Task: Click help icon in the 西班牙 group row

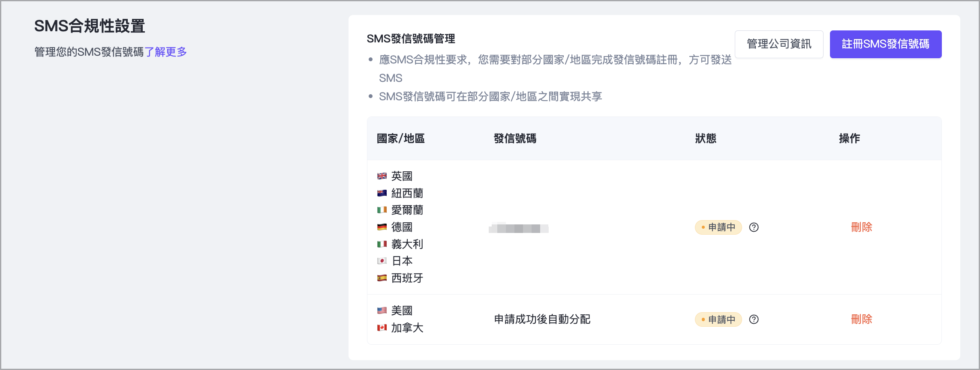Action: tap(754, 227)
